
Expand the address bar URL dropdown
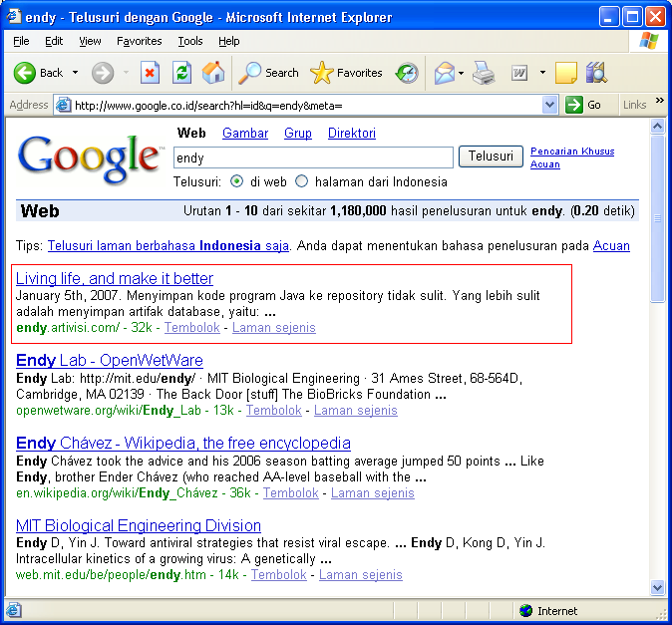[x=549, y=105]
